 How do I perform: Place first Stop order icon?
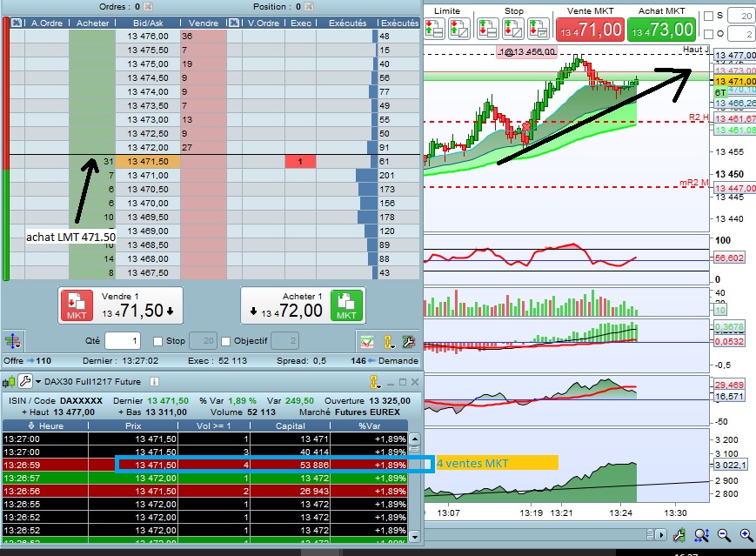pyautogui.click(x=488, y=29)
